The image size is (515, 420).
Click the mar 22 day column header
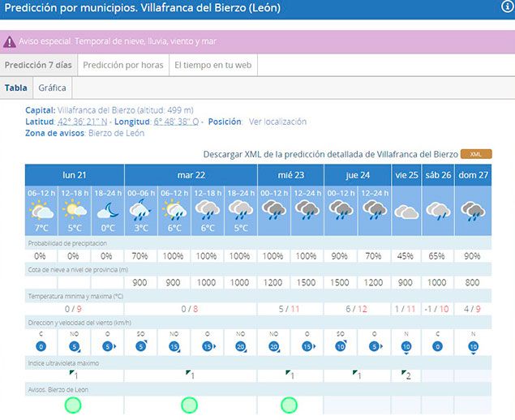(x=191, y=175)
